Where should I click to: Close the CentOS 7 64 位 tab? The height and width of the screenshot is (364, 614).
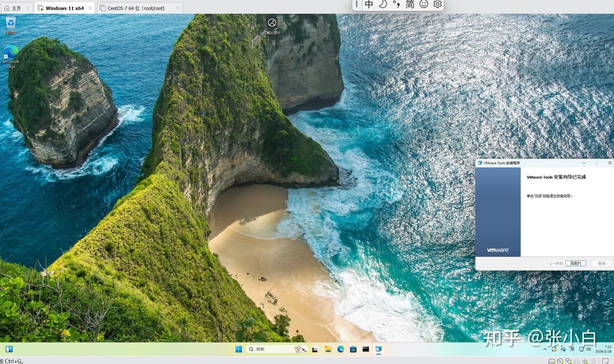[178, 8]
